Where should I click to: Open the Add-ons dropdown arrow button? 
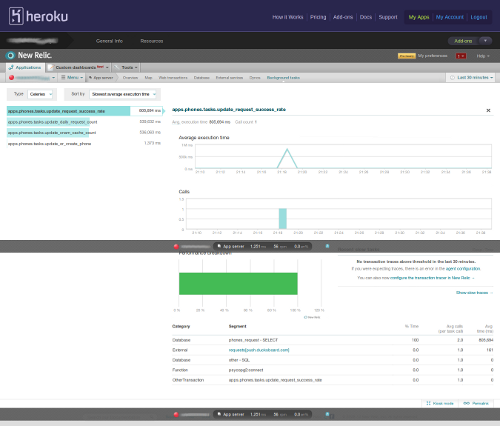[x=485, y=41]
